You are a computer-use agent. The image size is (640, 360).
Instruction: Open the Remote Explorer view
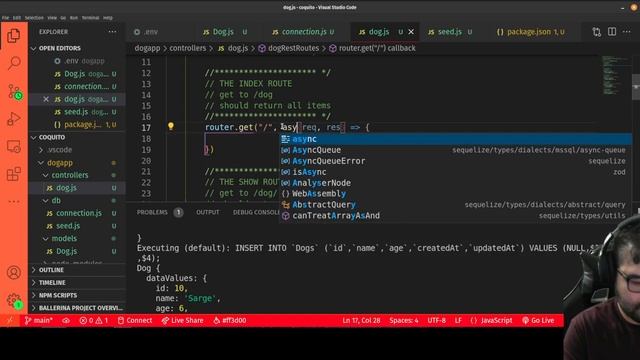pyautogui.click(x=13, y=147)
